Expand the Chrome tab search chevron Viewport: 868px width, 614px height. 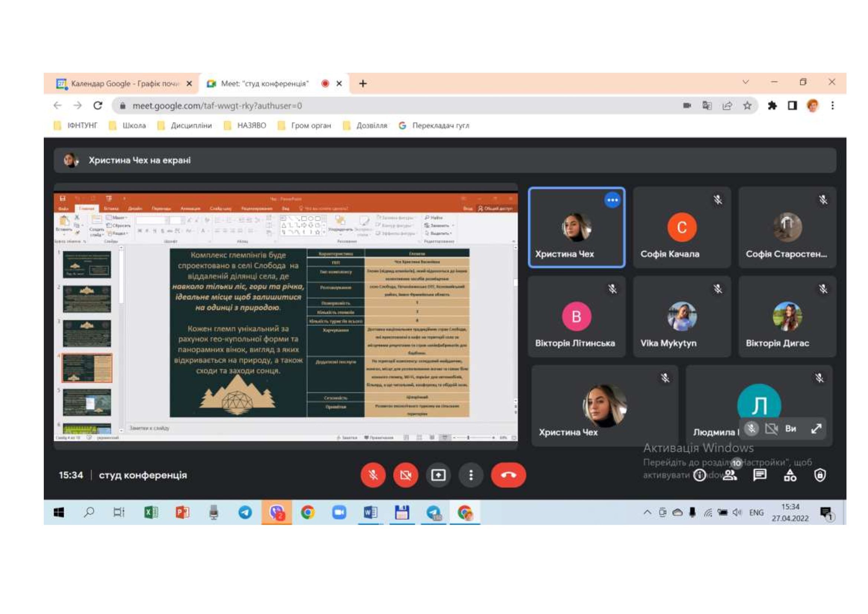(x=746, y=82)
